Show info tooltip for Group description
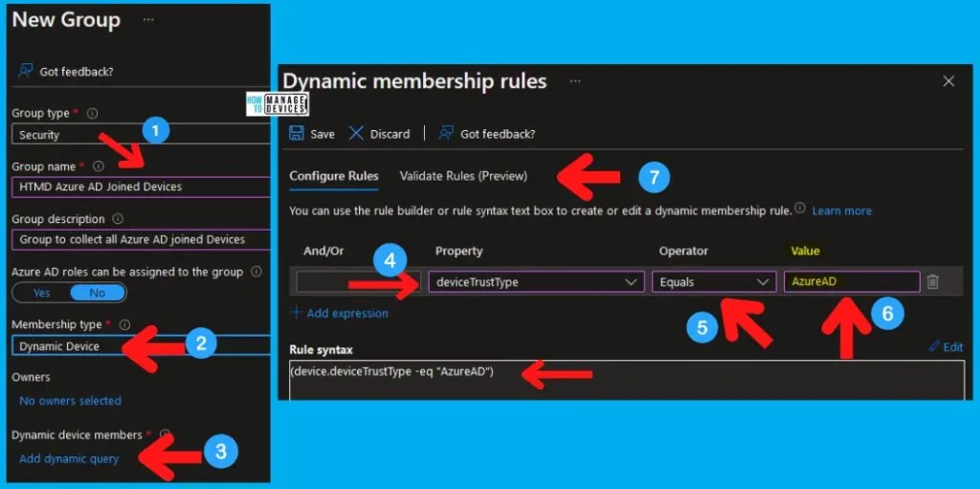The image size is (980, 489). click(x=118, y=219)
